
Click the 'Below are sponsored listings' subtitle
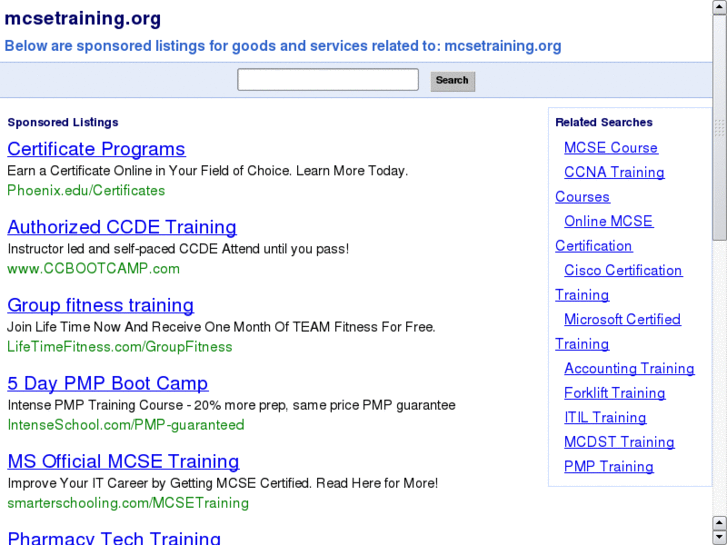[x=283, y=46]
